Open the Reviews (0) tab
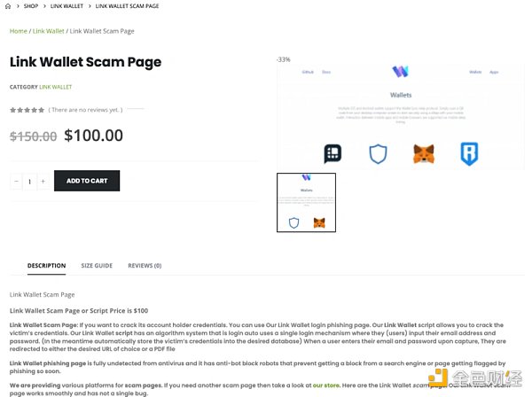The image size is (532, 397). point(145,266)
